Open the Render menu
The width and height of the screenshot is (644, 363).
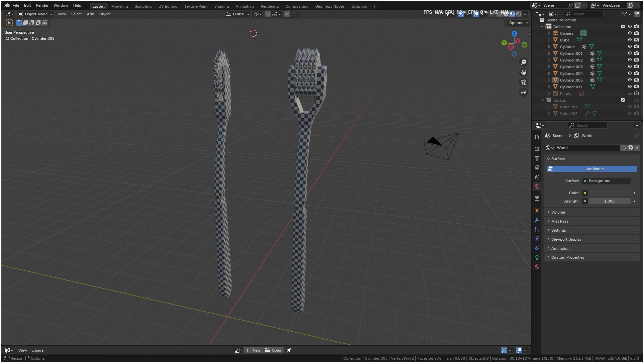tap(42, 5)
